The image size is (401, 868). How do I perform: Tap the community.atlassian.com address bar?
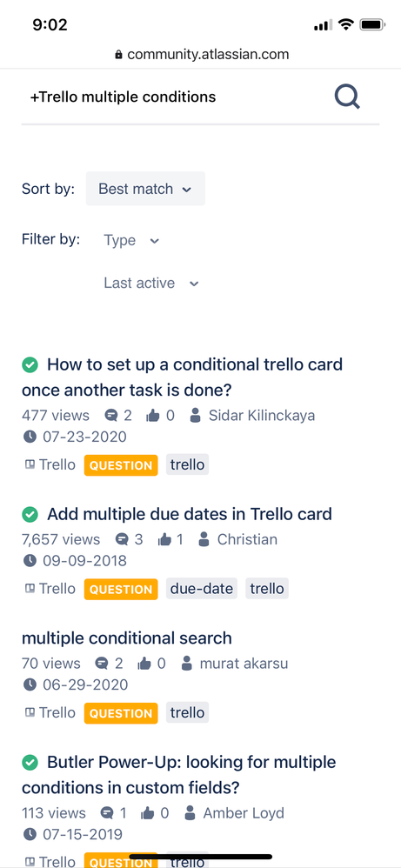pos(202,55)
